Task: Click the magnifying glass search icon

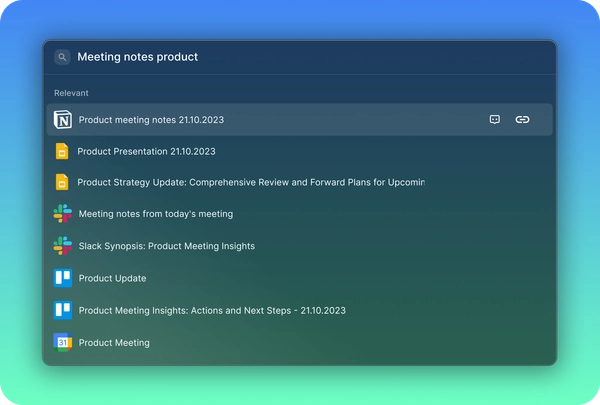Action: (x=62, y=57)
